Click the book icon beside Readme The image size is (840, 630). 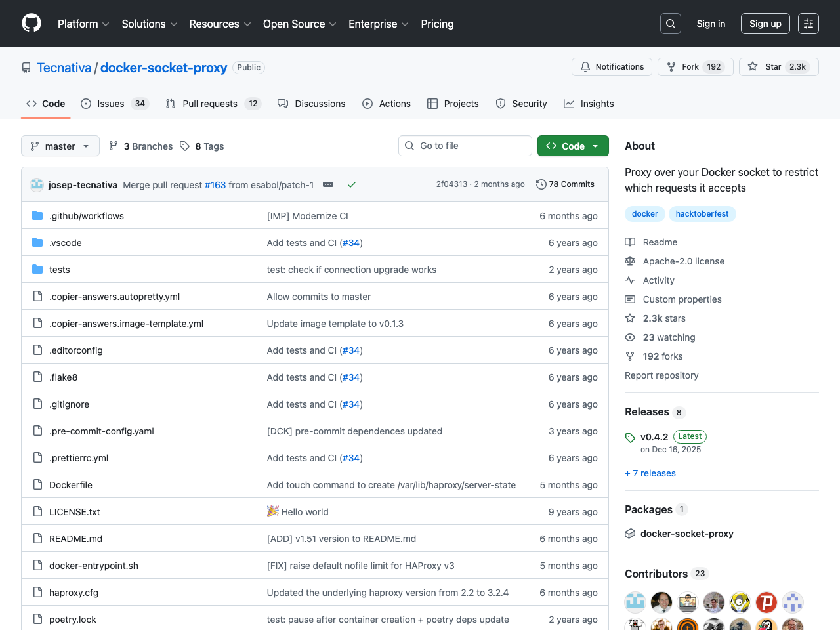630,241
